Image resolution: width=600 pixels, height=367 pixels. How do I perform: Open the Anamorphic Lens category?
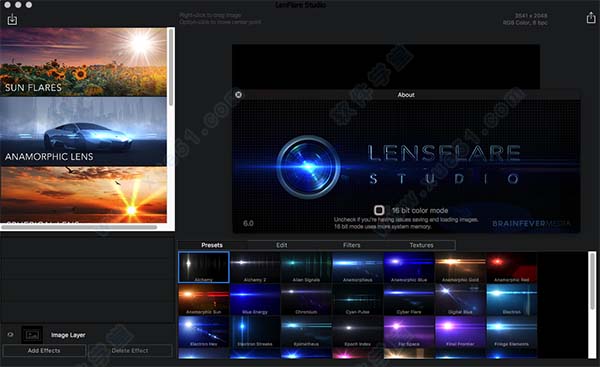[83, 131]
